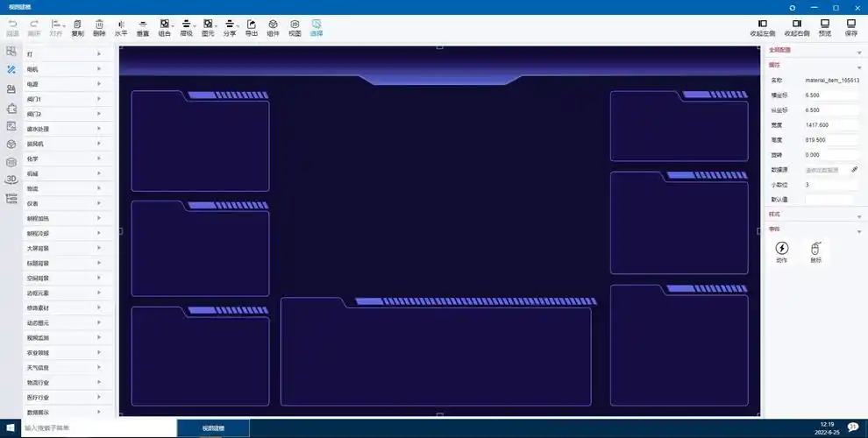Toggle 收起左侧 to collapse left panel
Image resolution: width=868 pixels, height=438 pixels.
click(x=762, y=24)
